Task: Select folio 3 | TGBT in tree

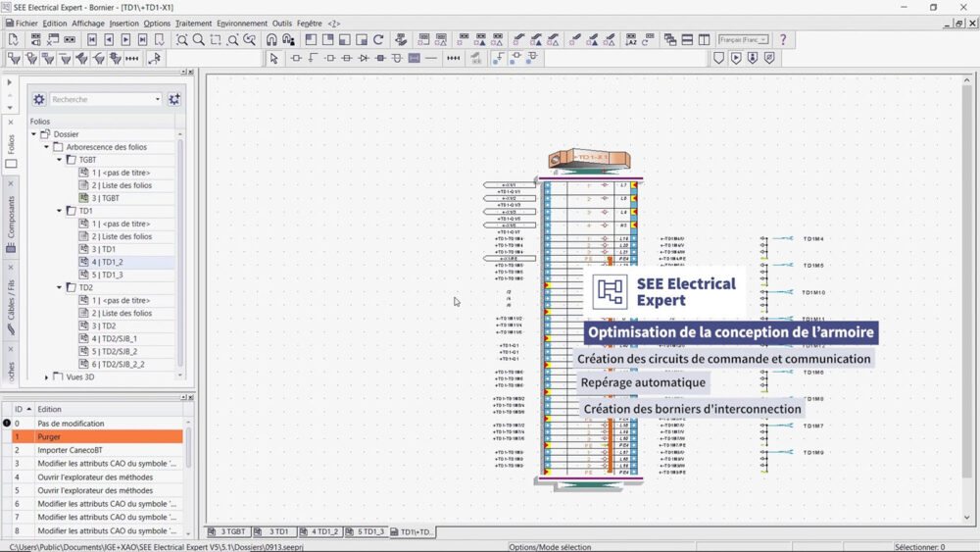Action: click(x=106, y=198)
